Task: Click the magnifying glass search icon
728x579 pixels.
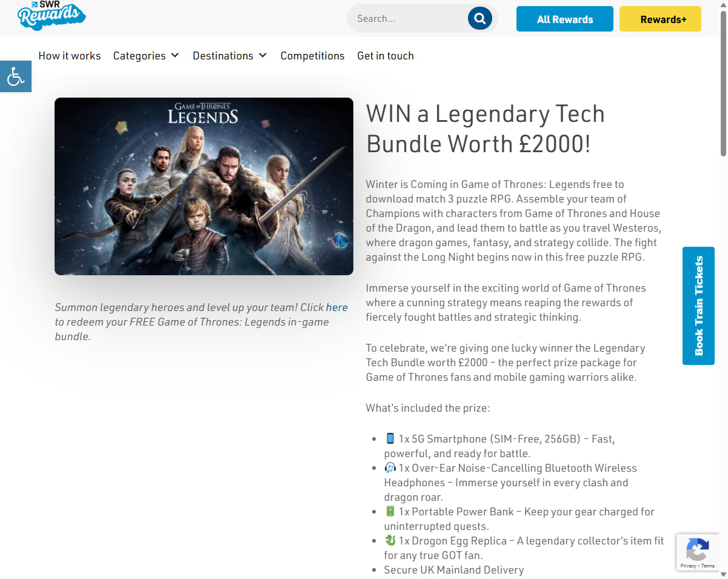Action: [479, 18]
